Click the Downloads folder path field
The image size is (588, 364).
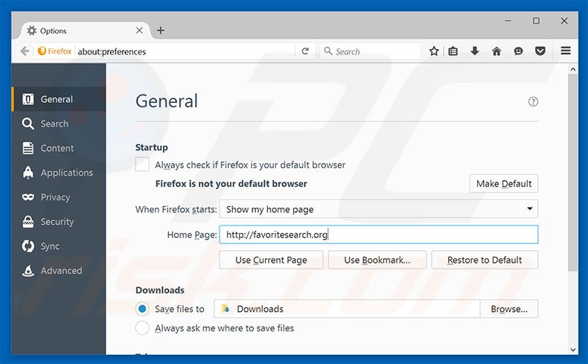coord(347,308)
